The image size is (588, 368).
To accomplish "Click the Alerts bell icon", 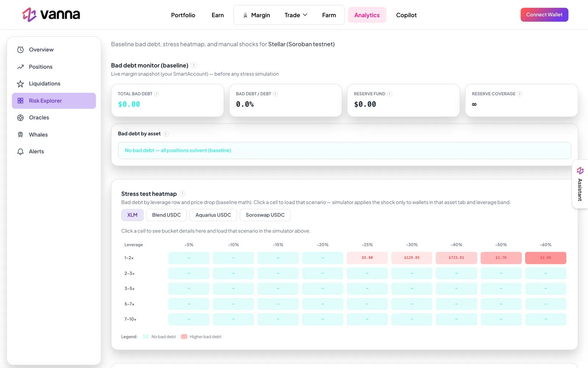I will pyautogui.click(x=21, y=152).
